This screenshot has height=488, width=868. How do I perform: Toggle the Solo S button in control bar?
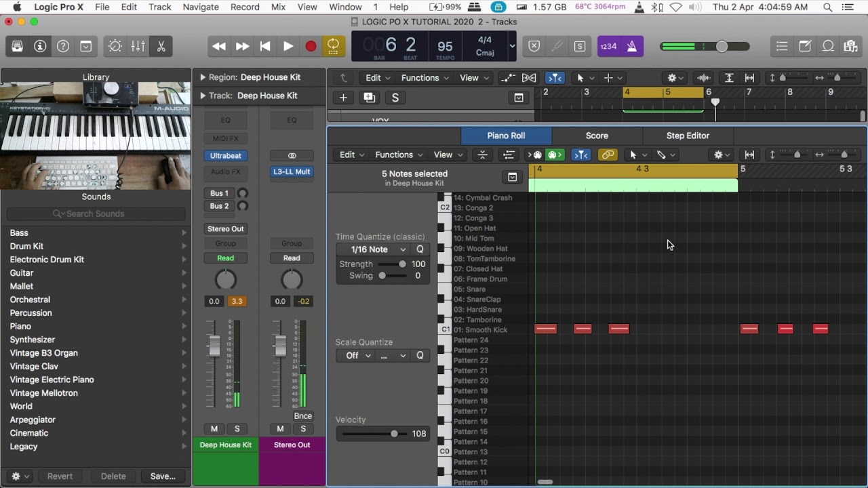tap(580, 46)
